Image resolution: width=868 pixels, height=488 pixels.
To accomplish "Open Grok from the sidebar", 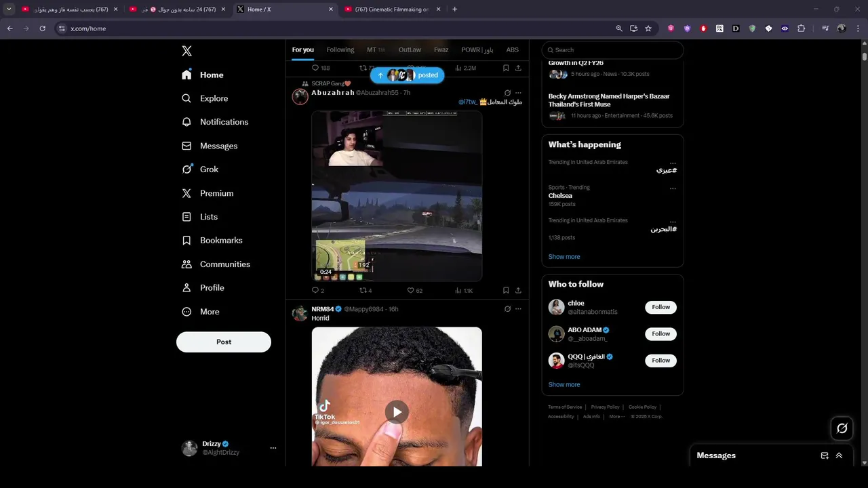I will point(200,169).
